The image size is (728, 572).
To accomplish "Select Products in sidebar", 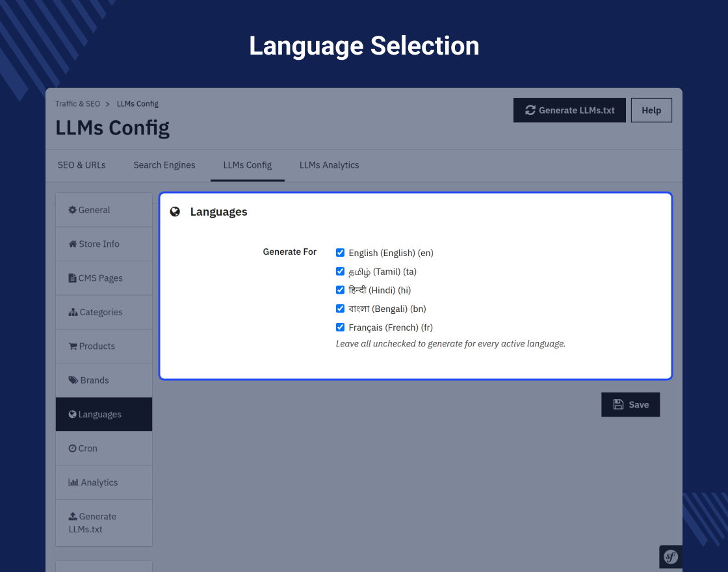I will (x=104, y=346).
